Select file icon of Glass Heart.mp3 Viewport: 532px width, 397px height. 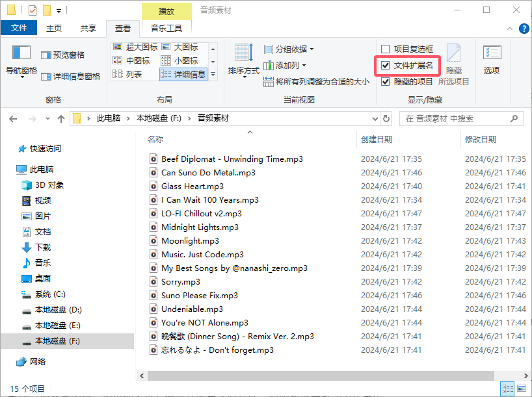(x=153, y=186)
